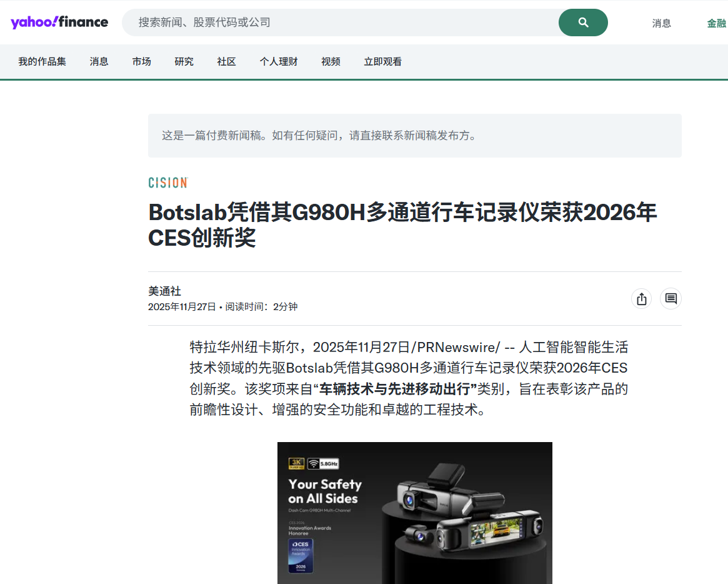Image resolution: width=728 pixels, height=584 pixels.
Task: Select the 我的作品集 navigation tab
Action: pos(42,61)
